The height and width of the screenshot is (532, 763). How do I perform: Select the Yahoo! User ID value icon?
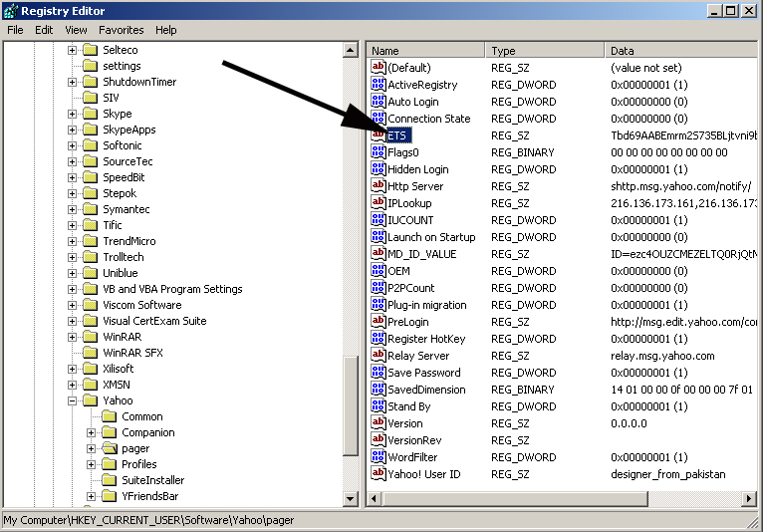[379, 474]
